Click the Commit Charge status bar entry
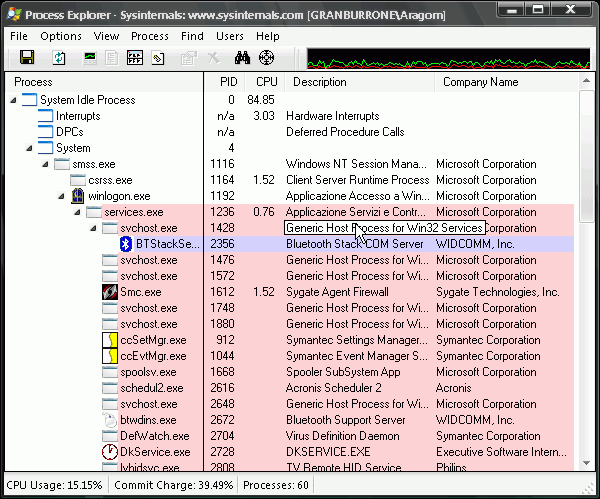This screenshot has height=499, width=600. click(x=173, y=485)
